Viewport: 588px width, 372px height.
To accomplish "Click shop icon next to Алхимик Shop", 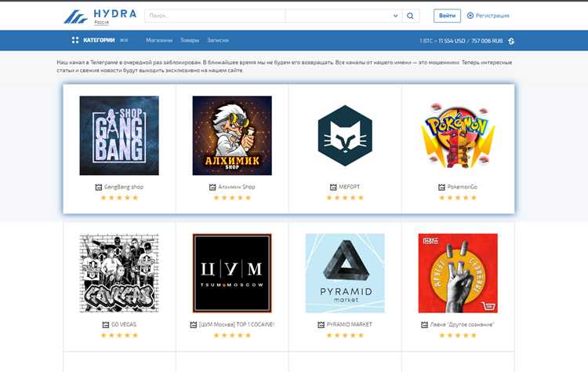I will click(212, 187).
